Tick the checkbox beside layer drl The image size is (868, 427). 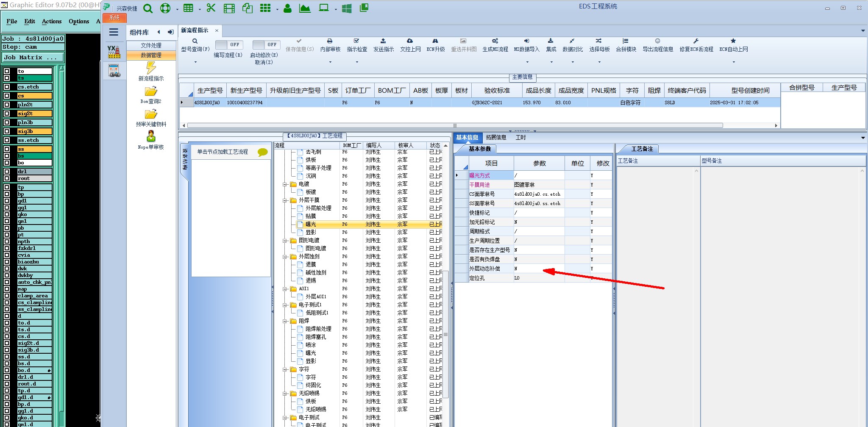tap(7, 172)
